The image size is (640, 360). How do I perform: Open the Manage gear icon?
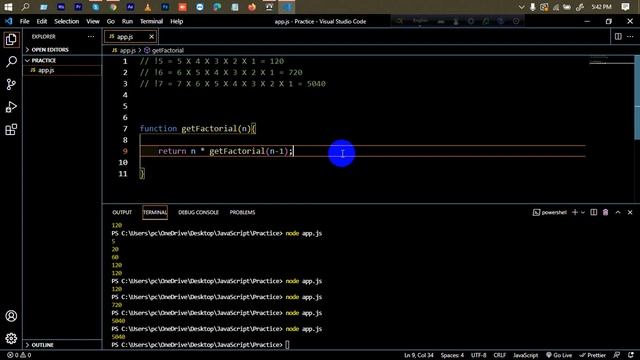[x=11, y=338]
